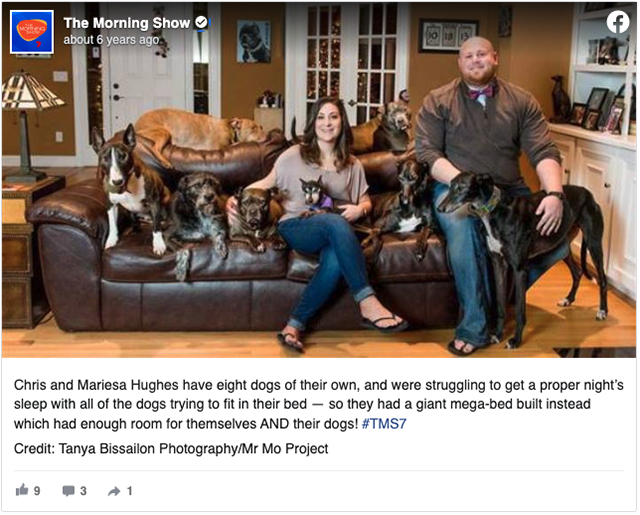Click the comment bubble icon
The width and height of the screenshot is (640, 515).
(68, 491)
